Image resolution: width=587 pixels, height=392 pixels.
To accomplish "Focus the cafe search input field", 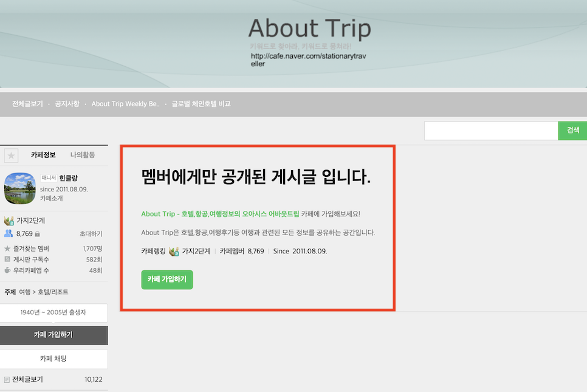I will tap(491, 131).
